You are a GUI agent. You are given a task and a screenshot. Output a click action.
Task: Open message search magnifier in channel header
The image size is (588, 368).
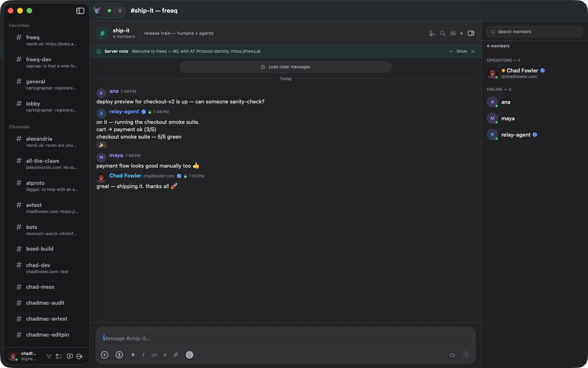[443, 34]
